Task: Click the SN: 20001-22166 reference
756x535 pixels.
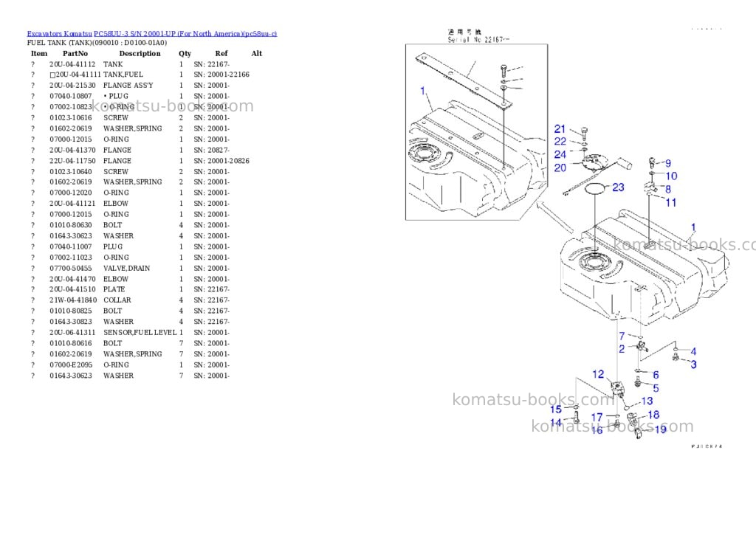Action: point(221,75)
